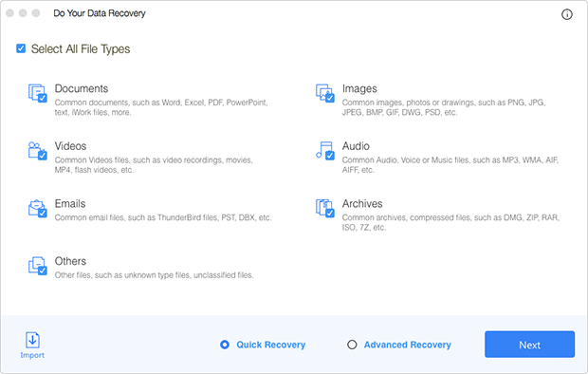Select the Quick Recovery radio button
This screenshot has height=374, width=588.
click(x=225, y=345)
